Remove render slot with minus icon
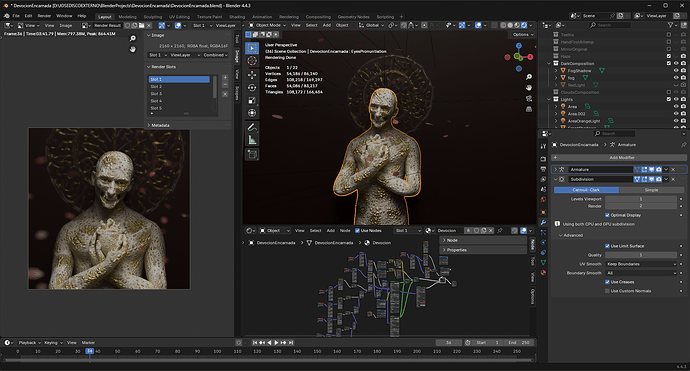690x371 pixels. click(225, 84)
